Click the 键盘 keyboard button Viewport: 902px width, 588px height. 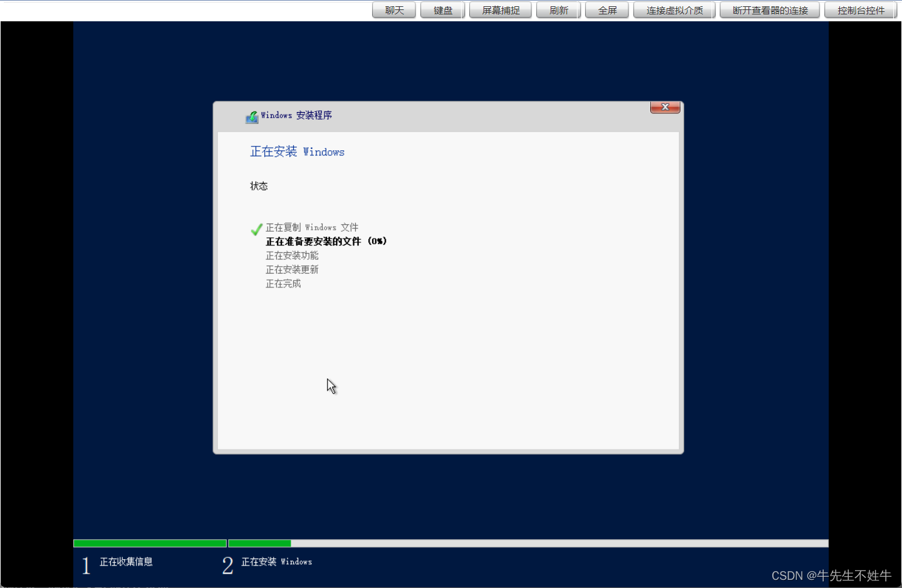(x=442, y=10)
